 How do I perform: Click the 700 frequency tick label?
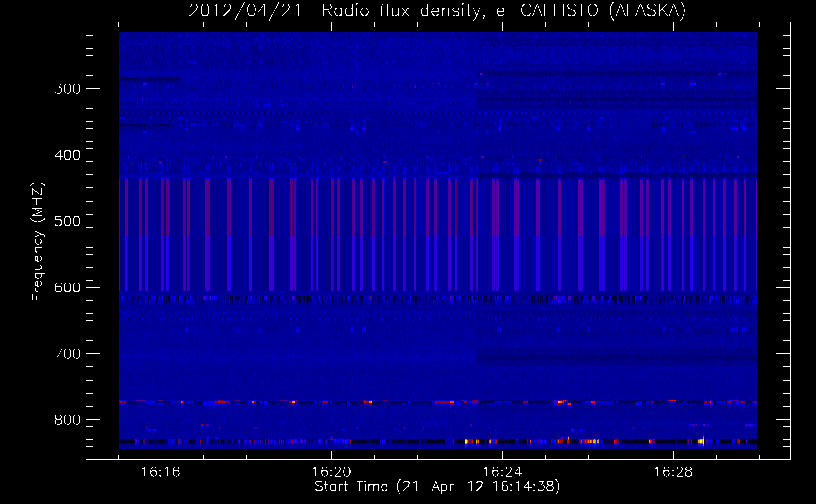click(68, 354)
